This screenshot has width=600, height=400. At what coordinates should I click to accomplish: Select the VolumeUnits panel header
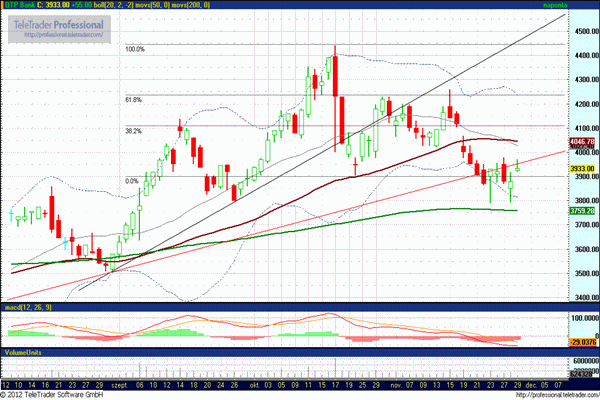point(24,353)
